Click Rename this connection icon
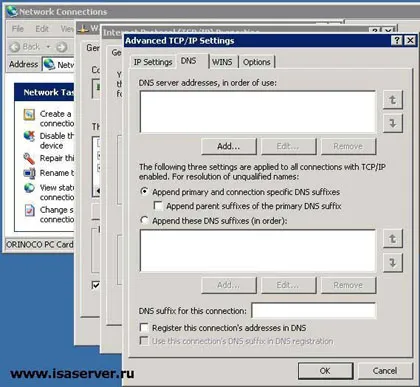 pyautogui.click(x=29, y=173)
